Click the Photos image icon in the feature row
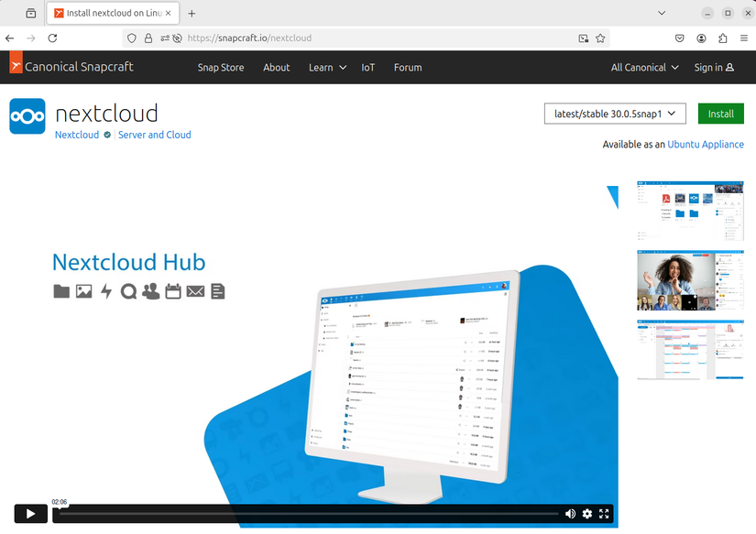 [x=83, y=291]
